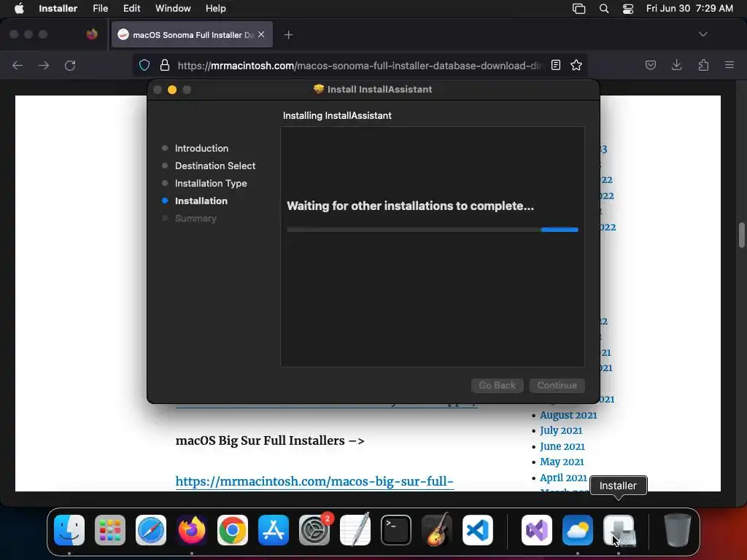Image resolution: width=747 pixels, height=560 pixels.
Task: Open the Help menu
Action: click(x=215, y=9)
